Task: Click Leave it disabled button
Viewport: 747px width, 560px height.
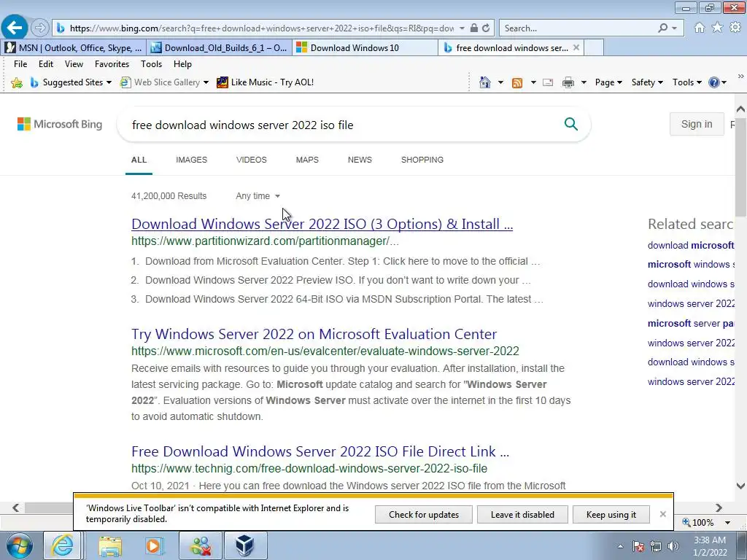Action: (522, 514)
